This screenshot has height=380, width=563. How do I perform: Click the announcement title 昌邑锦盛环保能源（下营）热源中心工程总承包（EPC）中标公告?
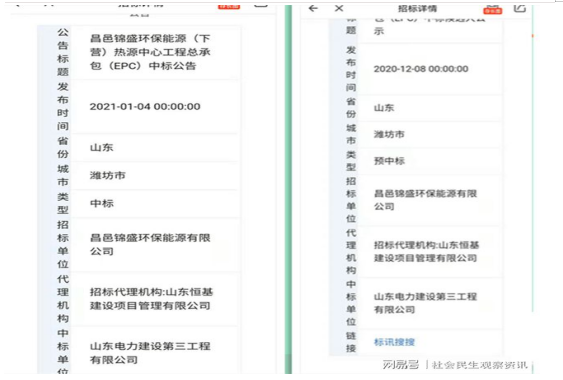tap(150, 52)
